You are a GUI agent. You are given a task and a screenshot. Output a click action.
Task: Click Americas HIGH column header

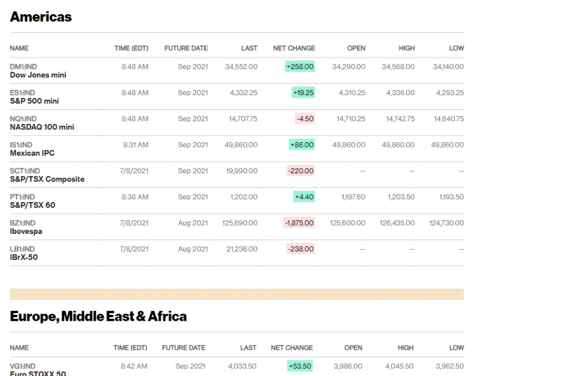point(407,48)
